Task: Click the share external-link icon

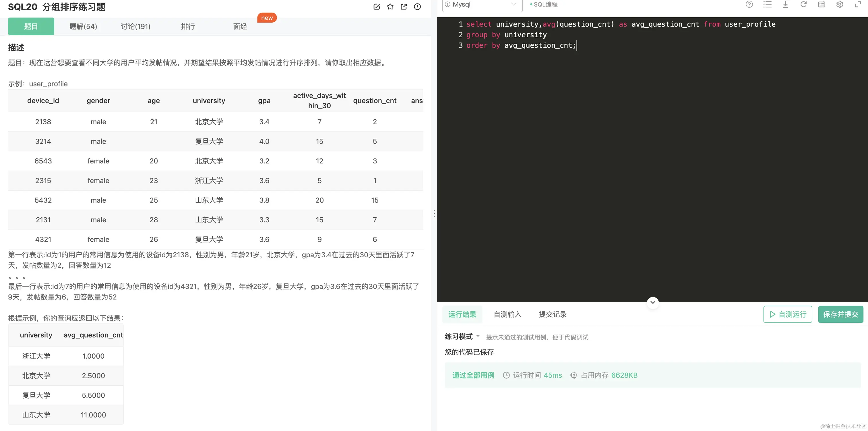Action: [x=404, y=7]
